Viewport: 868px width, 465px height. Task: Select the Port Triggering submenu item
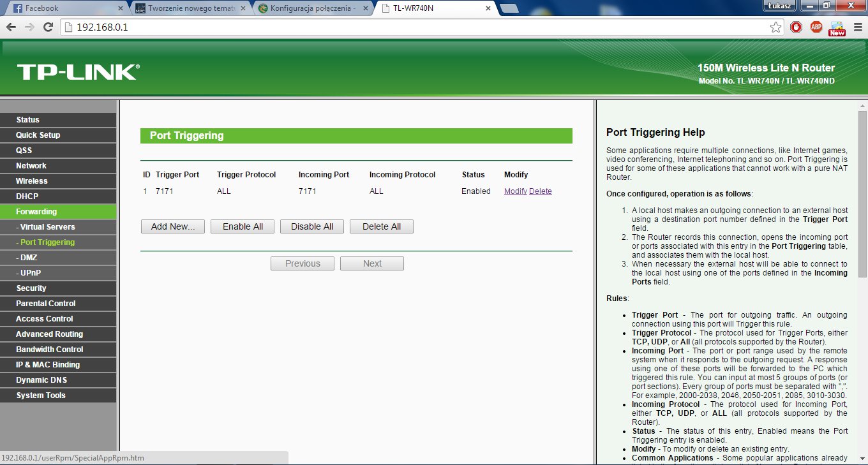pyautogui.click(x=58, y=242)
